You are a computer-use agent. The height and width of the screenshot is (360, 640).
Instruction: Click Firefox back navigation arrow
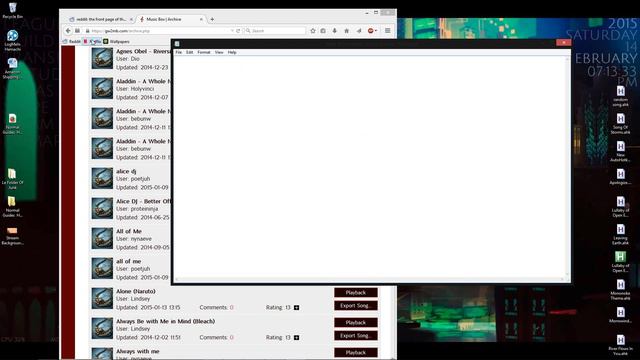[x=68, y=31]
